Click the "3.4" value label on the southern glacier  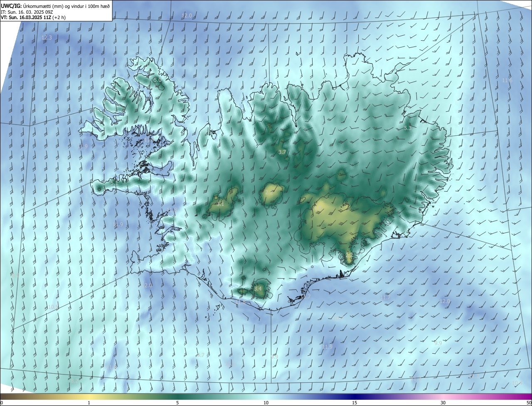(258, 289)
